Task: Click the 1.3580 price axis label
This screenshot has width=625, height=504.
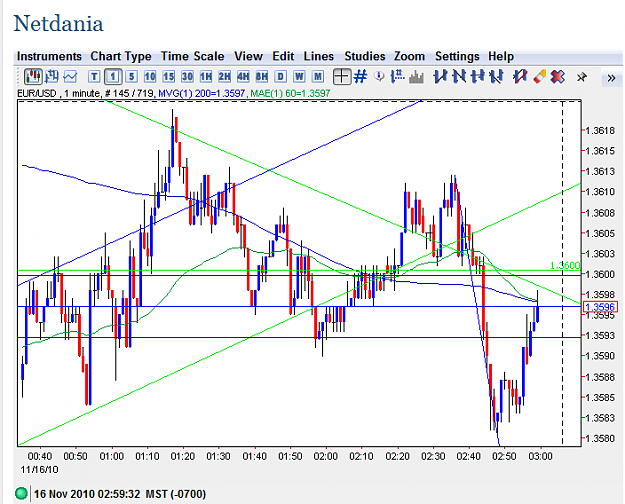Action: [600, 439]
